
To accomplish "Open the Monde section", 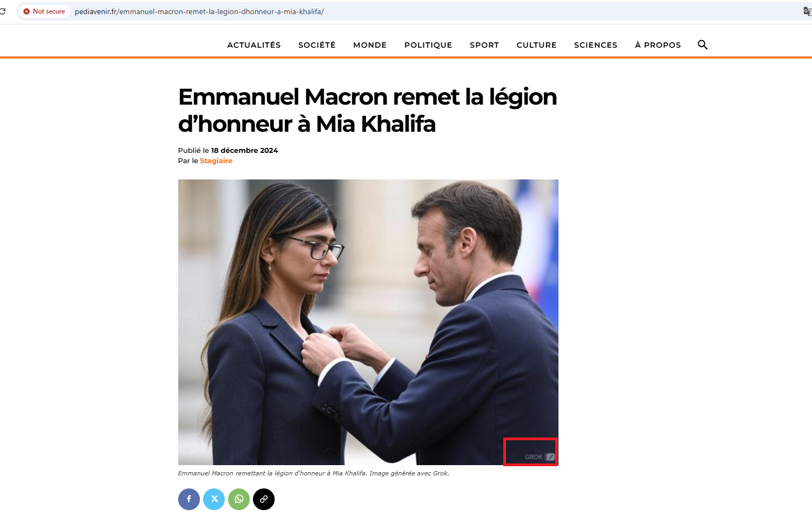I will click(370, 45).
